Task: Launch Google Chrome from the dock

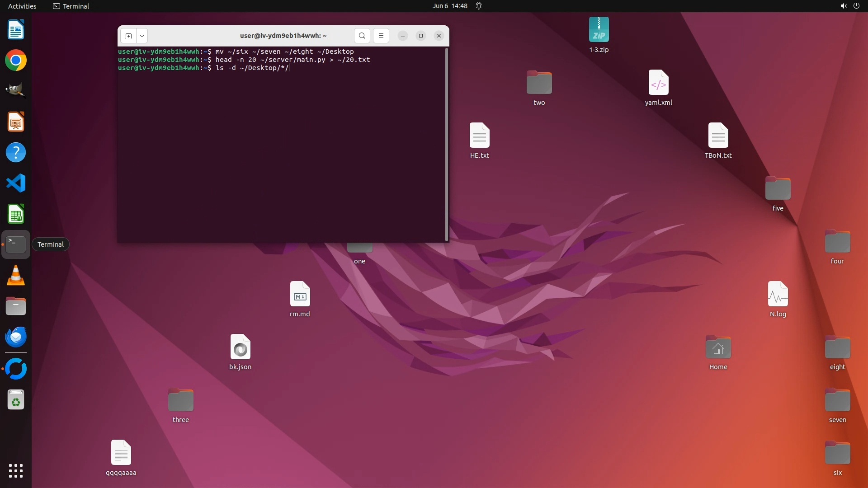Action: coord(16,61)
